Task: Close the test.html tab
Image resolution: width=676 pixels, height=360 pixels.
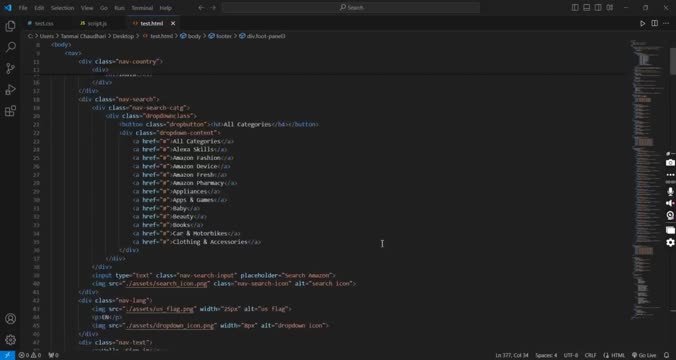Action: [173, 23]
